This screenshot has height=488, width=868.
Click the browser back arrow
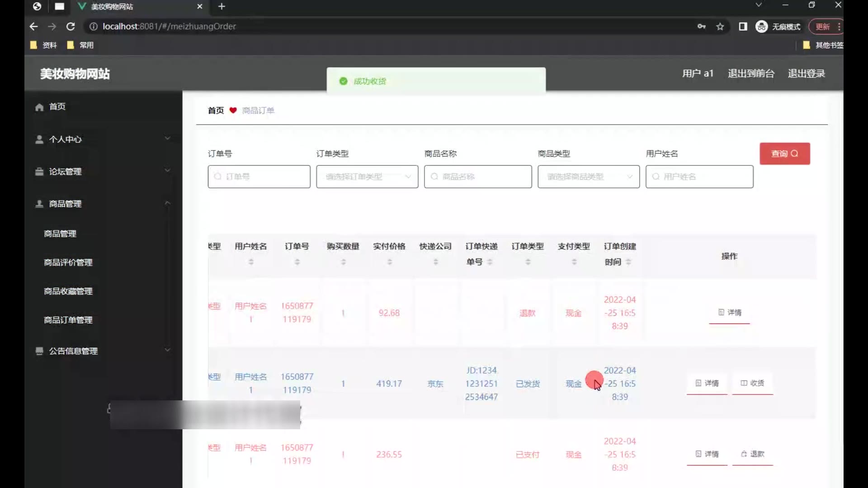pyautogui.click(x=33, y=27)
